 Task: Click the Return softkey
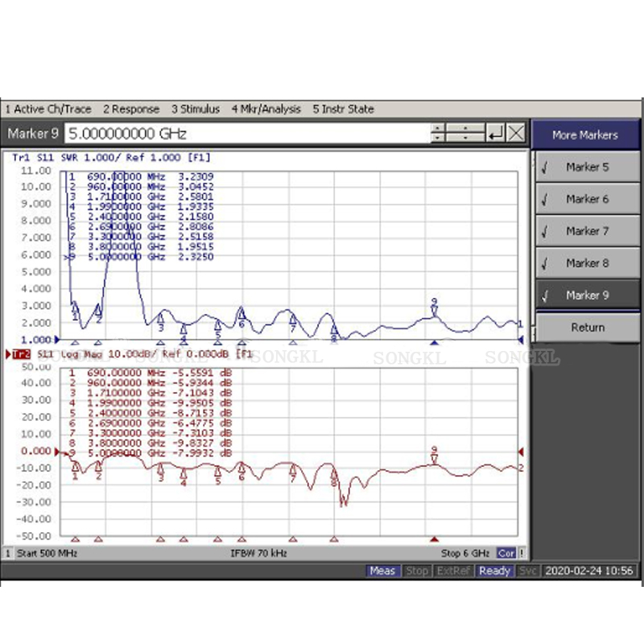588,328
